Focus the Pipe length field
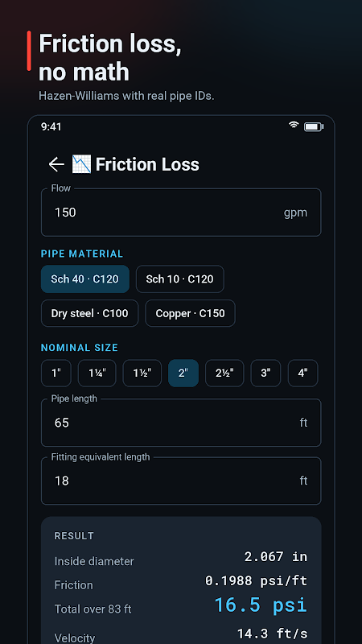Viewport: 362px width, 644px height. (x=181, y=423)
